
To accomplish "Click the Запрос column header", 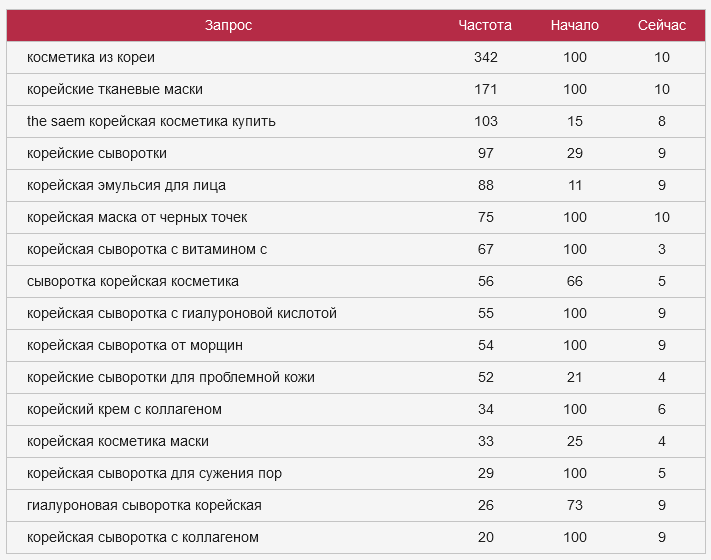I will [x=228, y=25].
